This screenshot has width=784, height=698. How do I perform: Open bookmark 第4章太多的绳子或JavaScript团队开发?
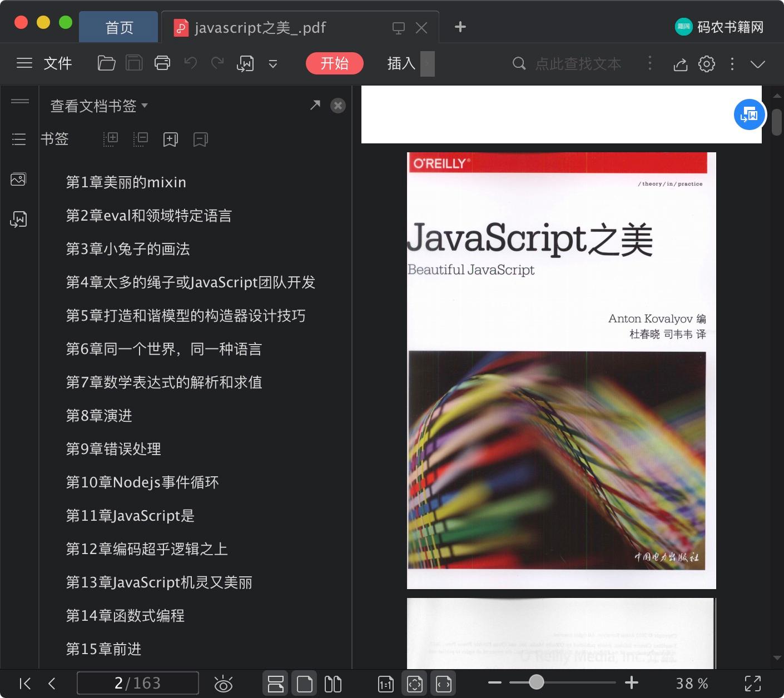(191, 282)
